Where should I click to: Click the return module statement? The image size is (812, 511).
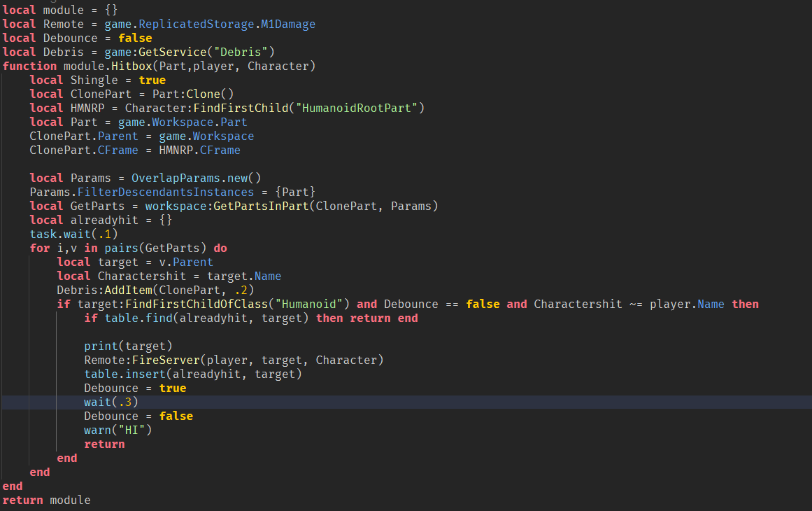point(45,500)
